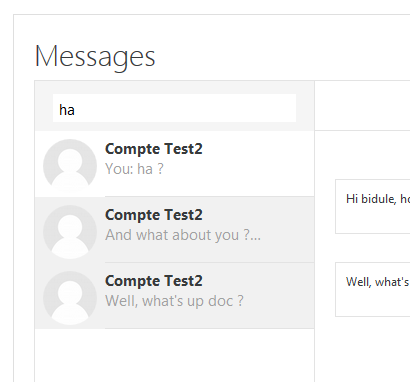Image resolution: width=410 pixels, height=382 pixels.
Task: Click the blank space right of "You: ha ?"
Action: coord(238,169)
